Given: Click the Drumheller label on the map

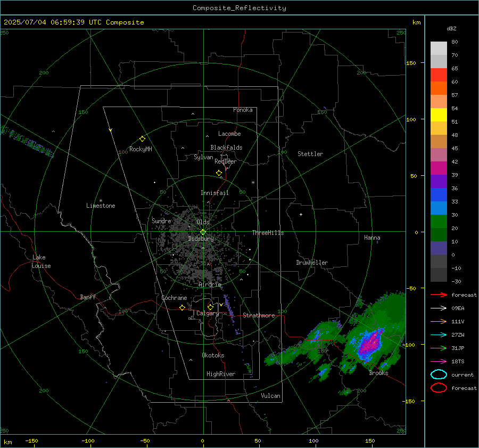Looking at the screenshot, I should (x=312, y=263).
